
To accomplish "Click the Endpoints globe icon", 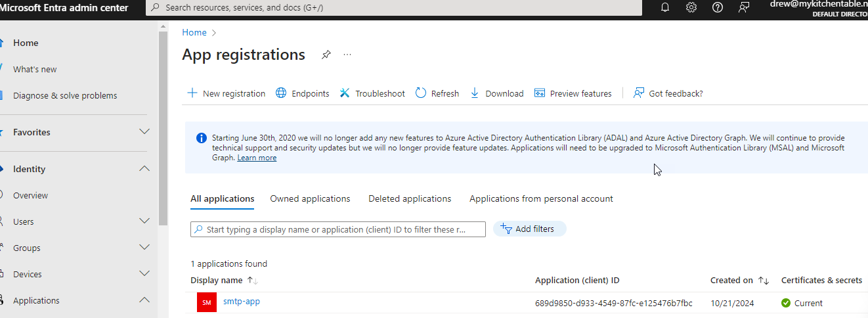I will tap(281, 93).
